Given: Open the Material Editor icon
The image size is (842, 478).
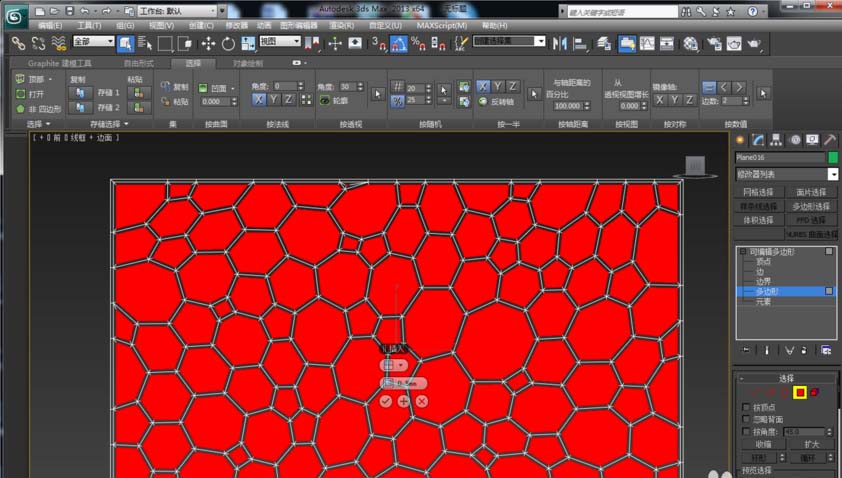Looking at the screenshot, I should click(x=691, y=44).
